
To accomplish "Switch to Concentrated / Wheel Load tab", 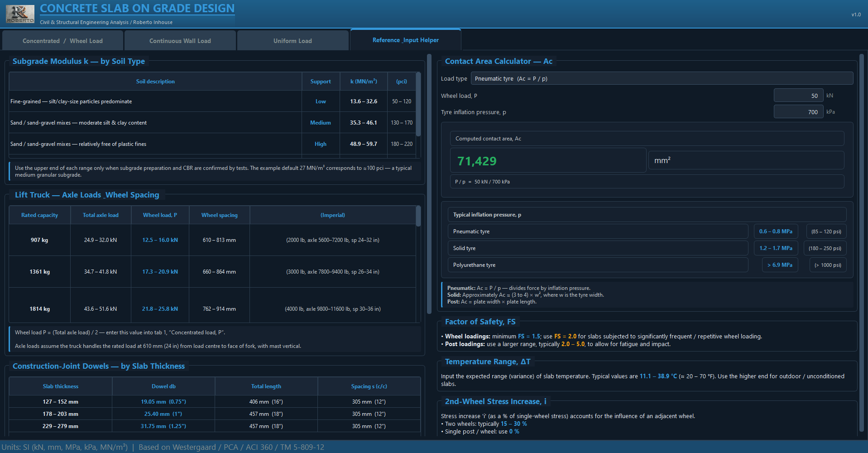I will [x=62, y=41].
